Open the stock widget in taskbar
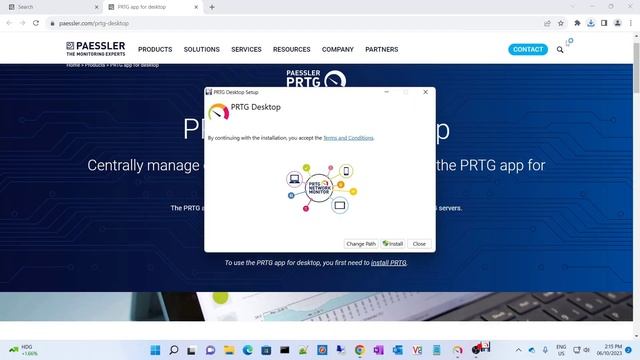640x360 pixels. [x=23, y=350]
